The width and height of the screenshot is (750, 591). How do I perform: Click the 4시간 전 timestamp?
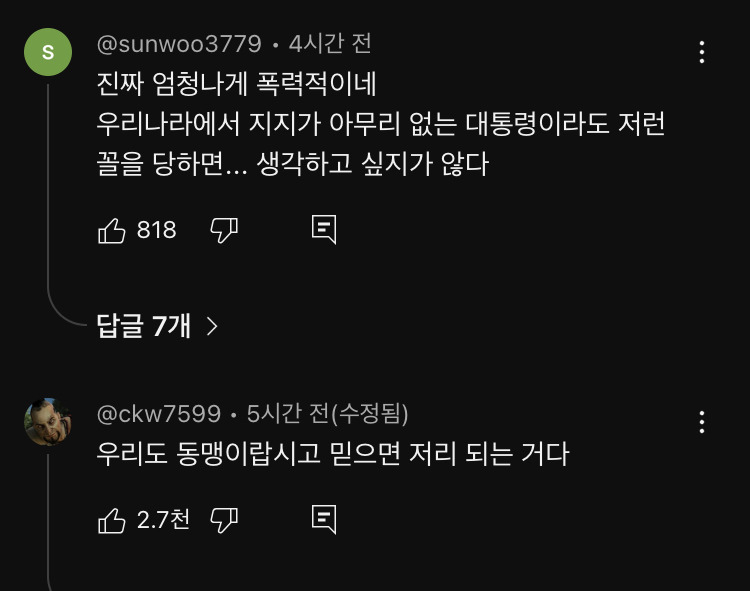tap(330, 45)
